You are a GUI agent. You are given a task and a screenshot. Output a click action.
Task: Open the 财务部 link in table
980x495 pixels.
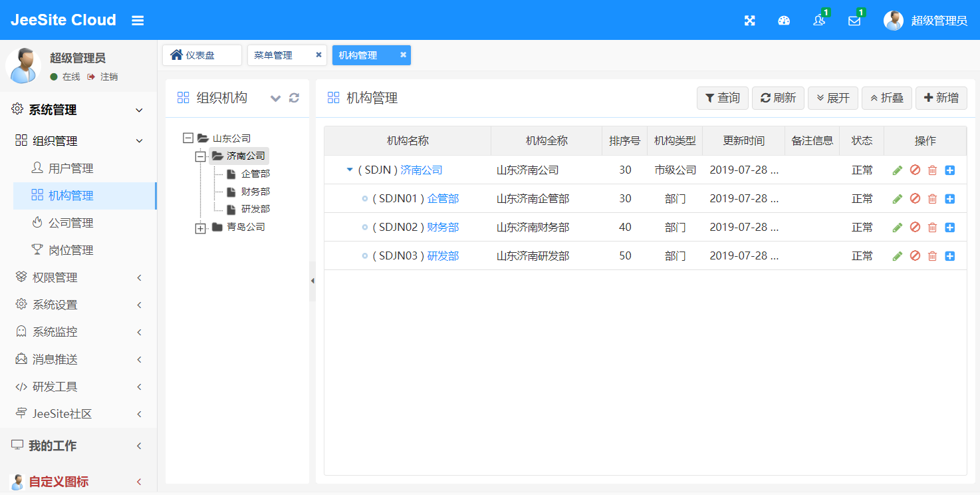pos(443,227)
